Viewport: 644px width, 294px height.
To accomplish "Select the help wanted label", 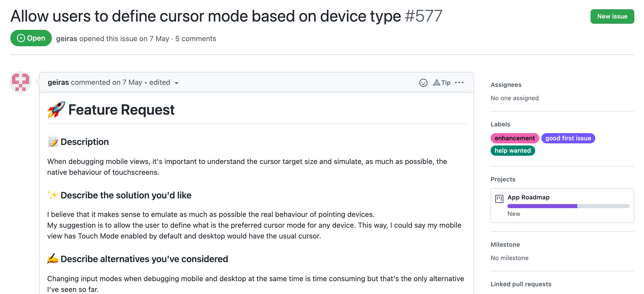I will 513,151.
